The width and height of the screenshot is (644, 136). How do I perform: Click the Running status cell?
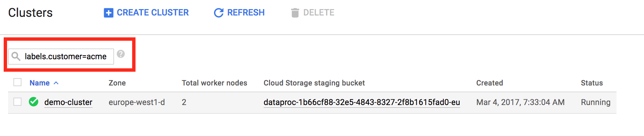595,102
